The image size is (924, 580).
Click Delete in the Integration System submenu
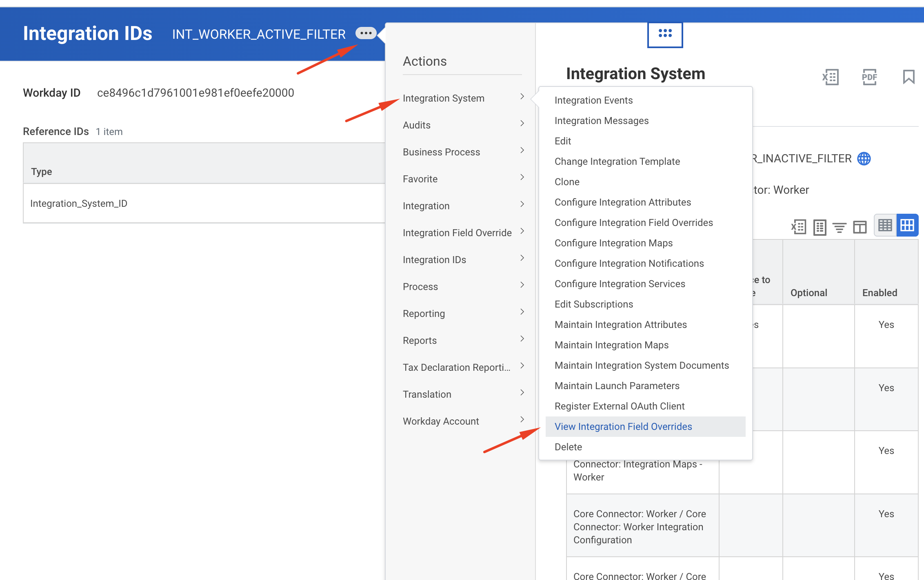(x=568, y=447)
